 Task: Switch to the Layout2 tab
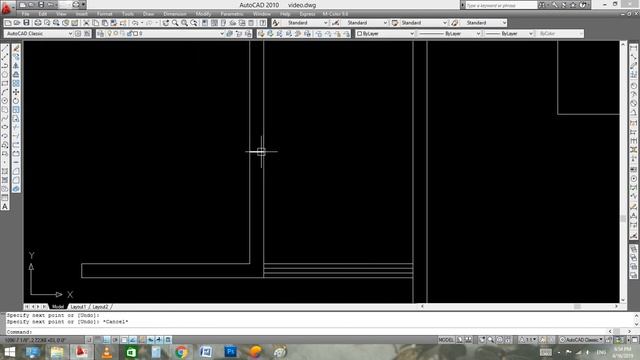100,307
